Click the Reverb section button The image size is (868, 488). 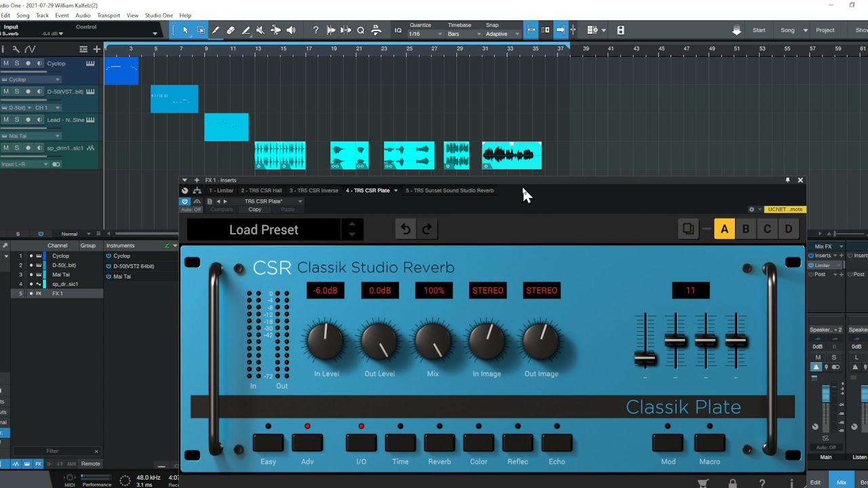click(x=439, y=443)
